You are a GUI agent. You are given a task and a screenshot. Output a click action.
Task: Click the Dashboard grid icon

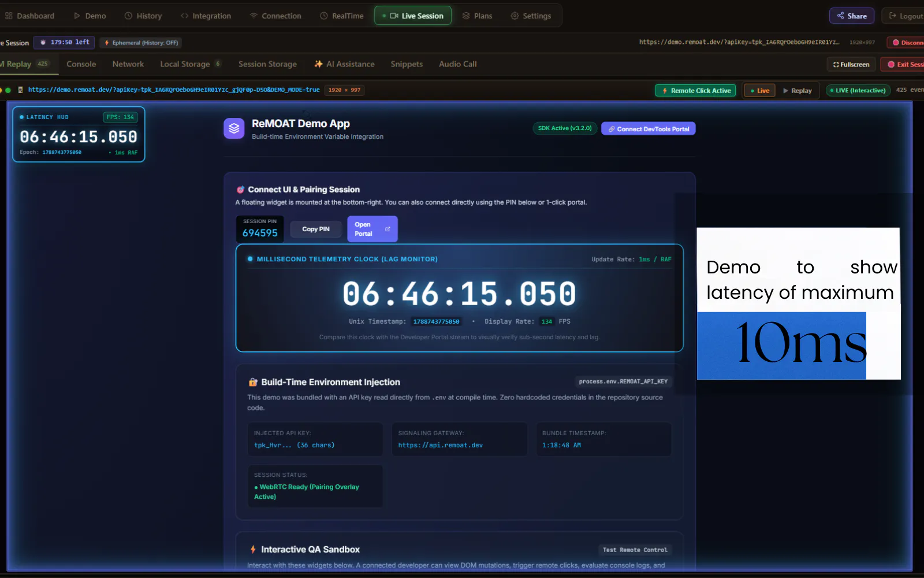point(9,16)
